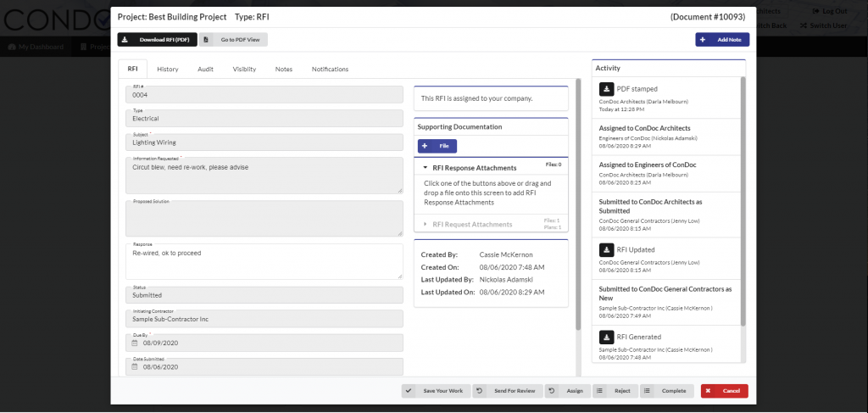Viewport: 868px width, 413px height.
Task: Click the Information Requested text area
Action: tap(264, 176)
